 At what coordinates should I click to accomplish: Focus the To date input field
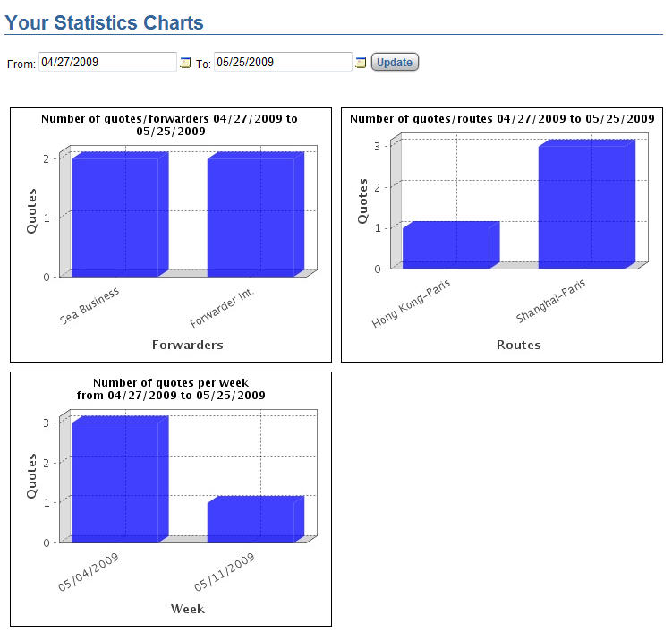point(283,62)
